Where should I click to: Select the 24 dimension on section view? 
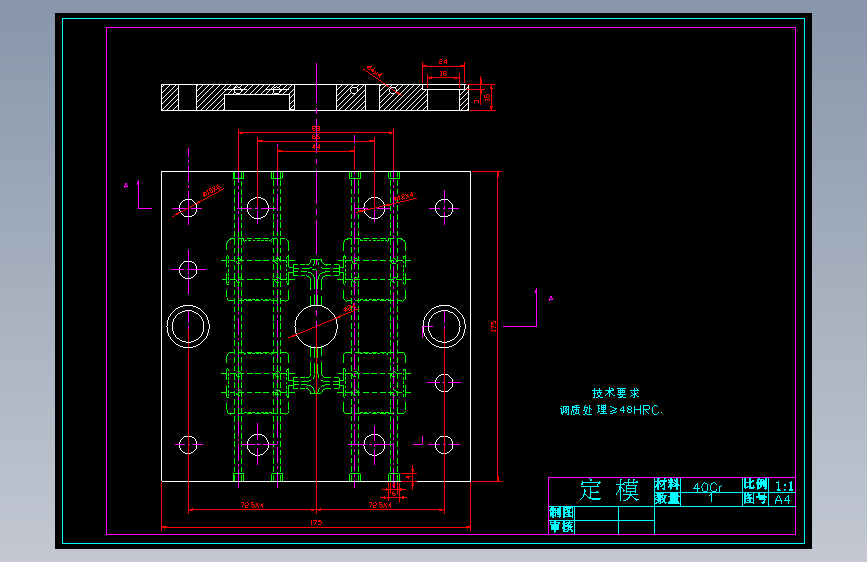pos(443,61)
